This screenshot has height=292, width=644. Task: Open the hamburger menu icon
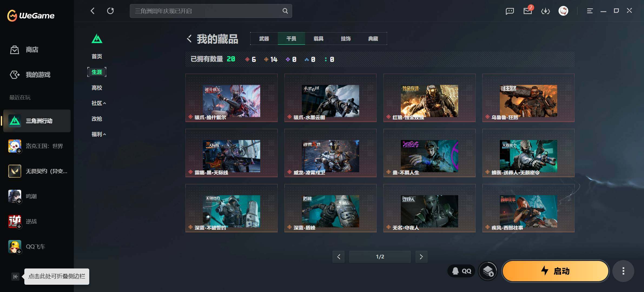coord(590,11)
